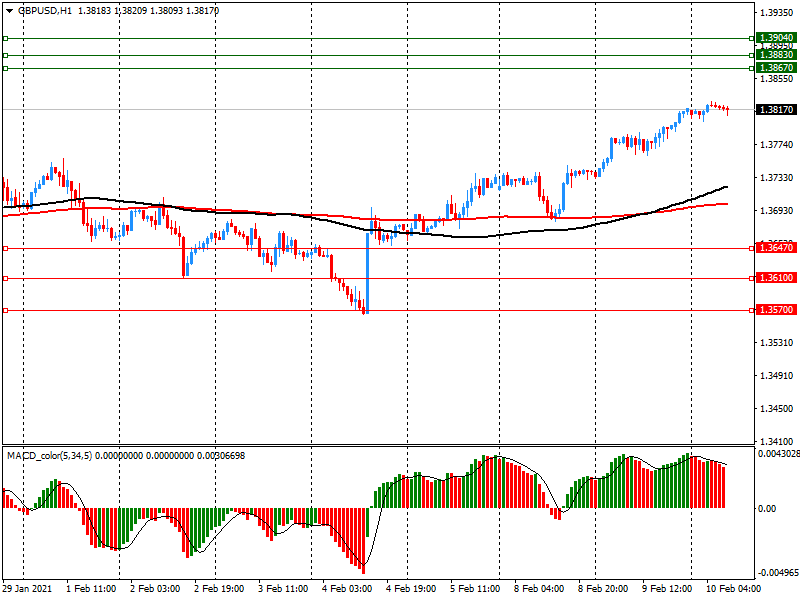The height and width of the screenshot is (600, 800).
Task: Click the GBPUSD,H1 chart title text
Action: [x=45, y=10]
